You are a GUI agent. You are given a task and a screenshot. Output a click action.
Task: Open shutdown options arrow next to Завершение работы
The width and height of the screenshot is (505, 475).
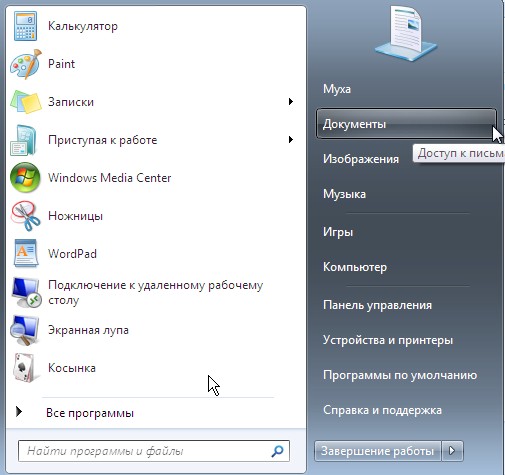pyautogui.click(x=453, y=451)
